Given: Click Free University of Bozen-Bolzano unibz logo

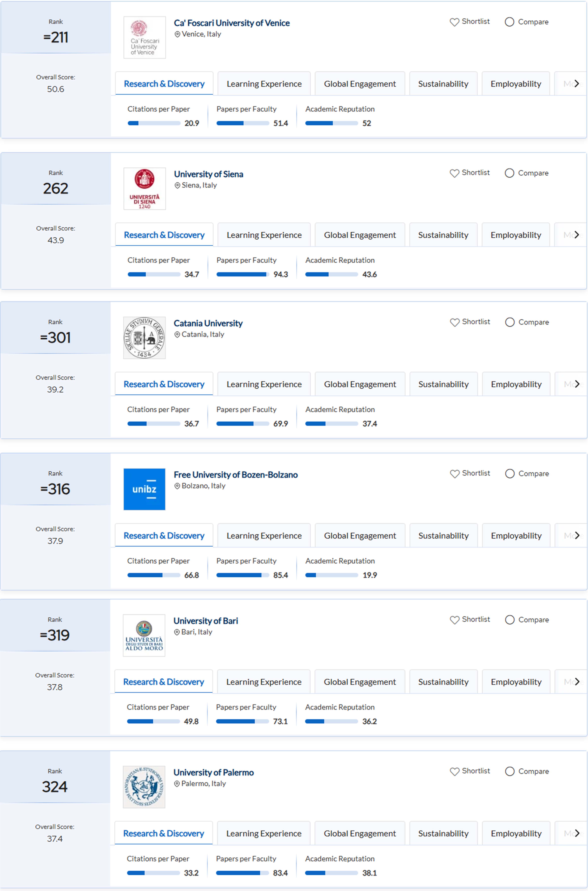Looking at the screenshot, I should pyautogui.click(x=144, y=489).
